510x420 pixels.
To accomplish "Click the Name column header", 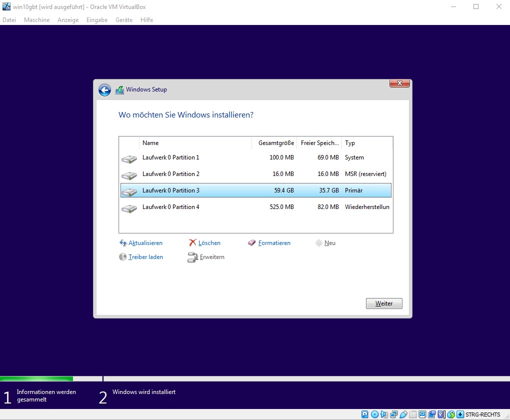I will point(195,143).
